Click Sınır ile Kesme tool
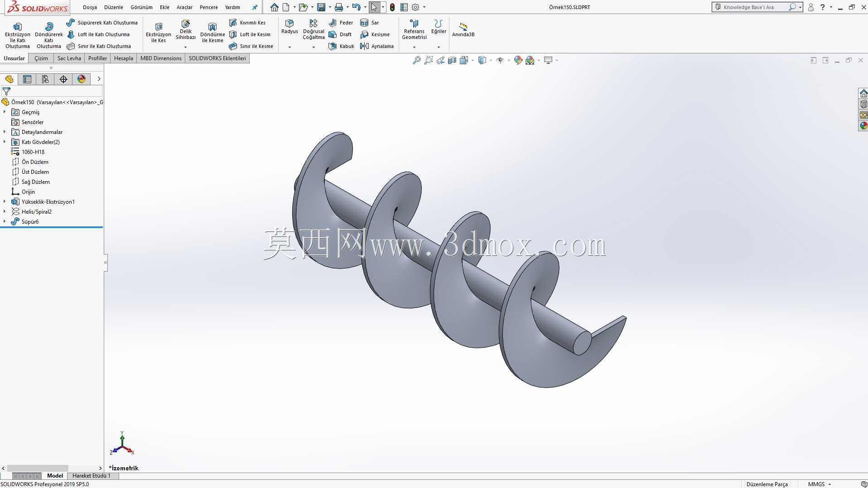 pos(251,46)
